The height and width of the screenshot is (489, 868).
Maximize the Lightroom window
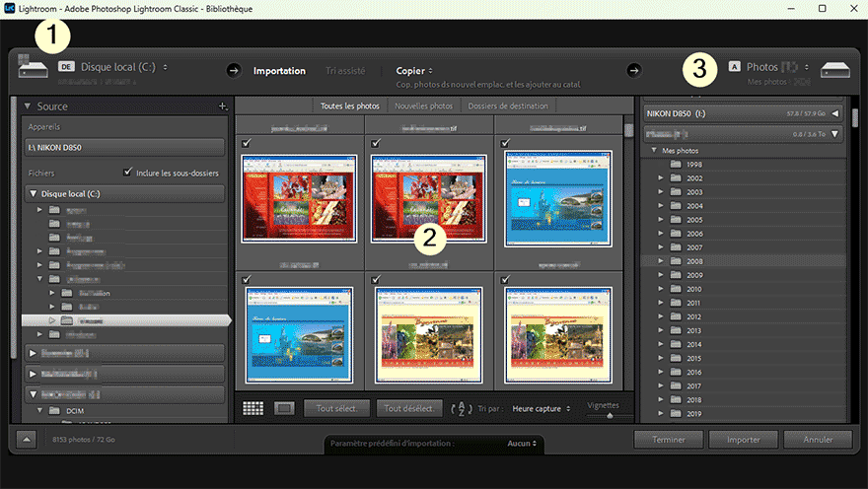pyautogui.click(x=822, y=8)
